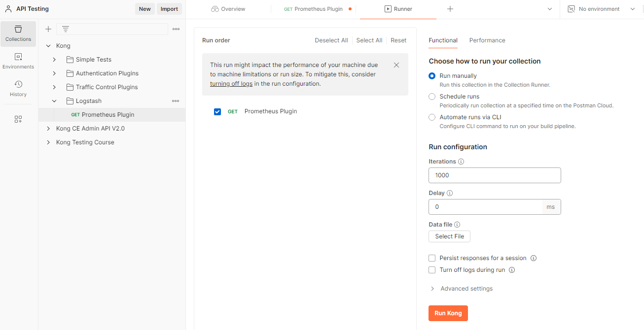Open the Collections sidebar icon

[x=18, y=33]
